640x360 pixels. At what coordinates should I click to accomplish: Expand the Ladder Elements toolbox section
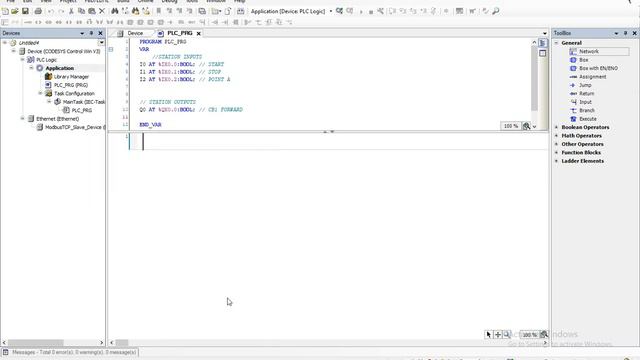556,161
